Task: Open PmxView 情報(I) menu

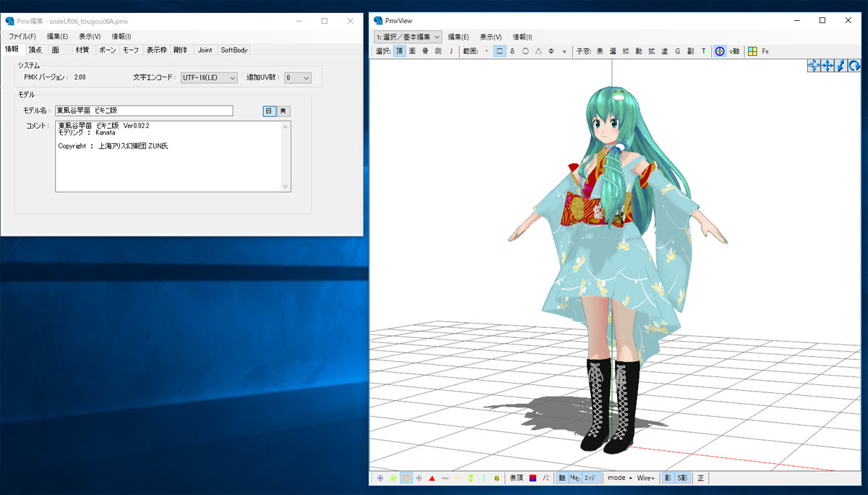Action: (x=522, y=37)
